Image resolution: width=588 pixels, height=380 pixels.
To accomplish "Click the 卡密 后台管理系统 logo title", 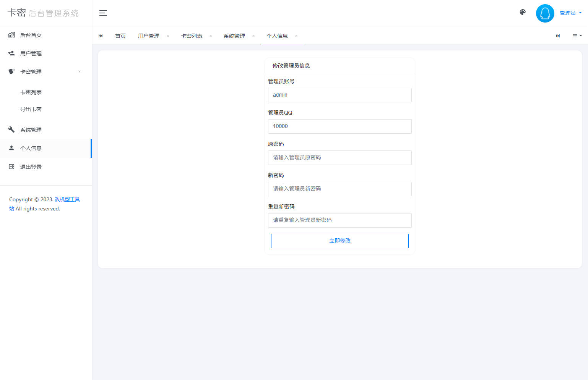I will (43, 13).
